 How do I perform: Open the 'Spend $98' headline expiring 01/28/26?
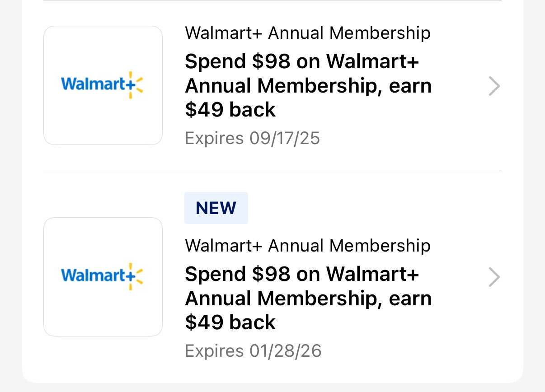302,274
